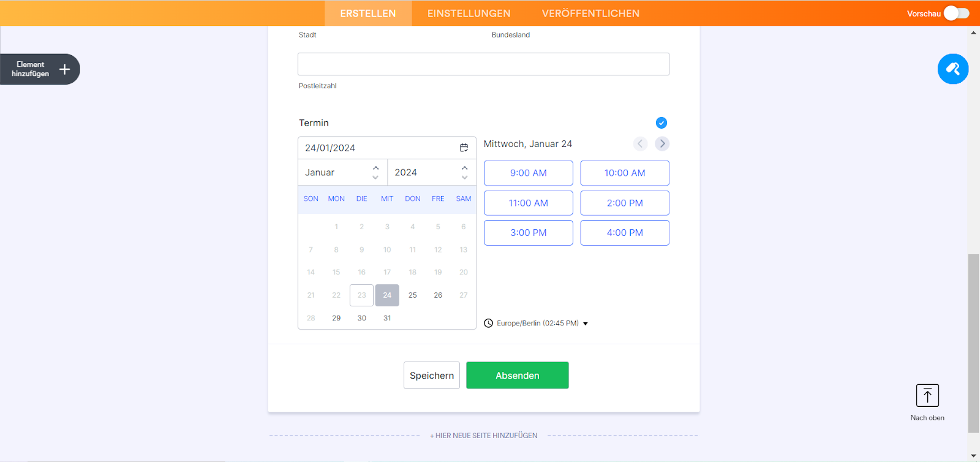This screenshot has height=462, width=980.
Task: Open the VERÖFFENTLICHEN tab
Action: pos(590,13)
